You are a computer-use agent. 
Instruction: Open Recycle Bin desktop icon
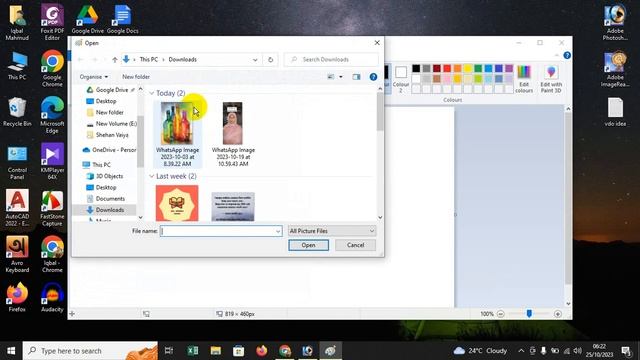click(17, 112)
